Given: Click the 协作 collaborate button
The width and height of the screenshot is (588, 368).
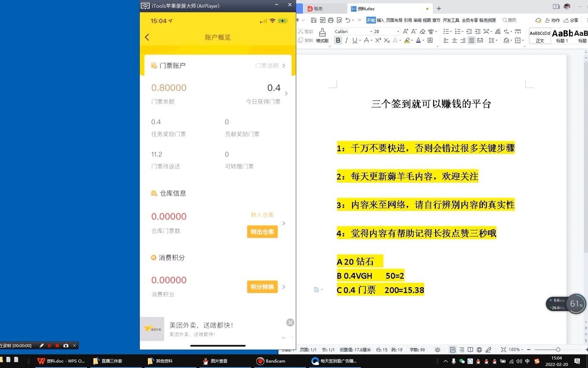Looking at the screenshot, I should (x=553, y=20).
